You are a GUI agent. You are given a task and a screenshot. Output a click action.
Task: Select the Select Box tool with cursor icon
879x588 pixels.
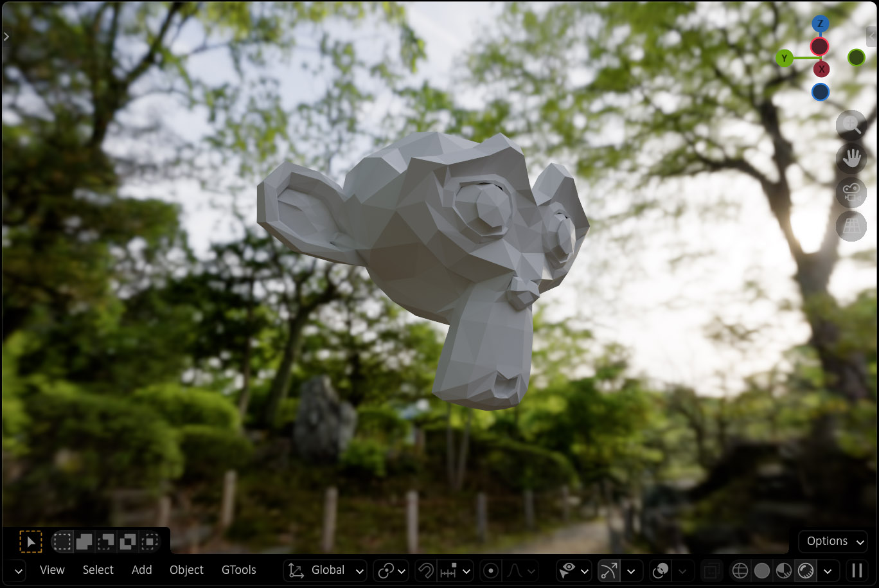(30, 542)
